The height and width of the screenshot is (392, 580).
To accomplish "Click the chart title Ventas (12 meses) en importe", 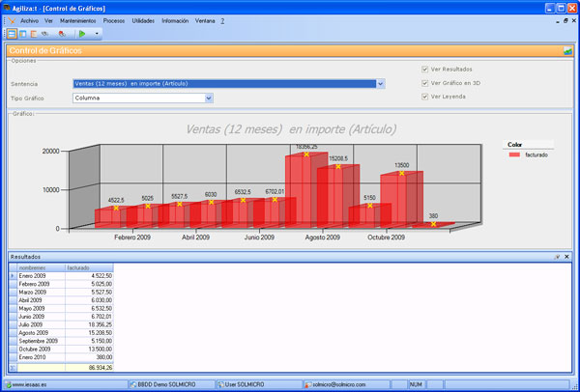I will pos(291,129).
